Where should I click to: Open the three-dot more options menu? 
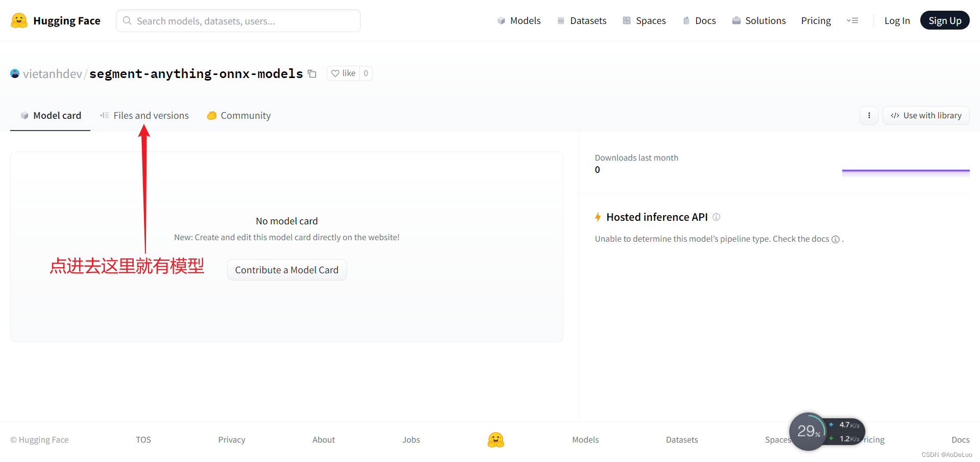(869, 115)
